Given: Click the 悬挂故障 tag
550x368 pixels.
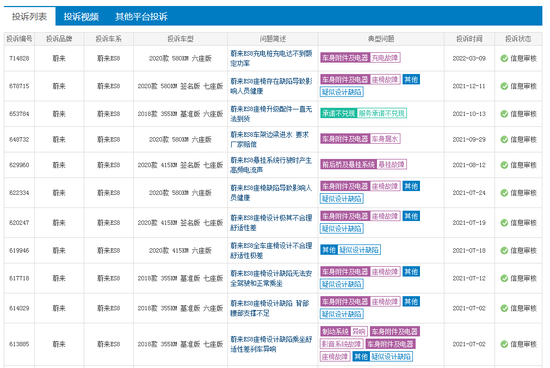Looking at the screenshot, I should pyautogui.click(x=392, y=164).
